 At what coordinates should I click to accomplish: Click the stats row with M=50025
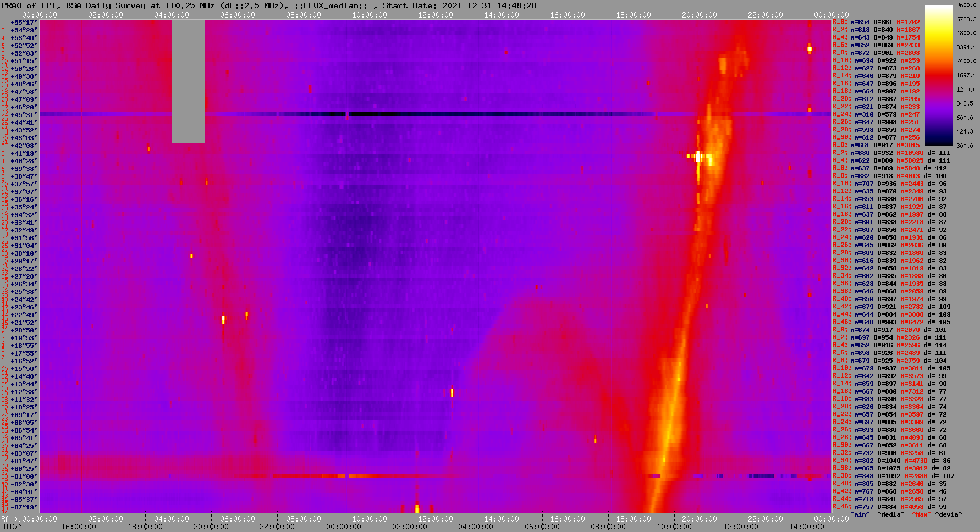click(x=891, y=161)
